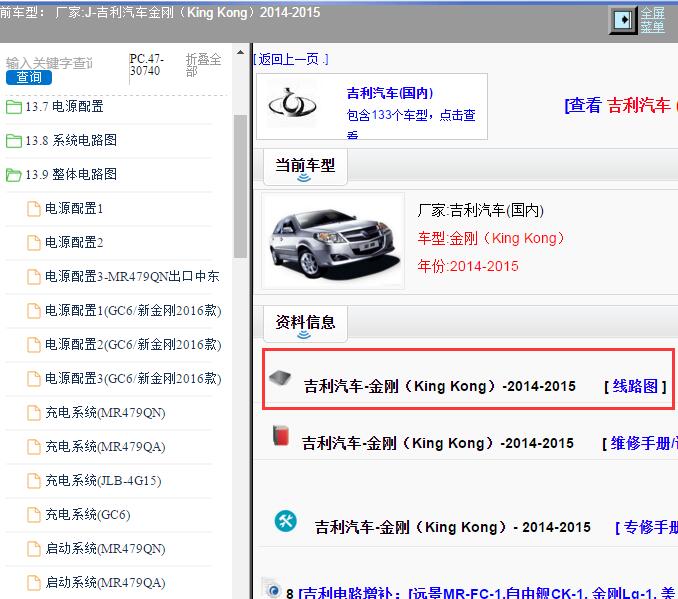
Task: Open 启动系统(MR479QN) document
Action: (x=105, y=548)
